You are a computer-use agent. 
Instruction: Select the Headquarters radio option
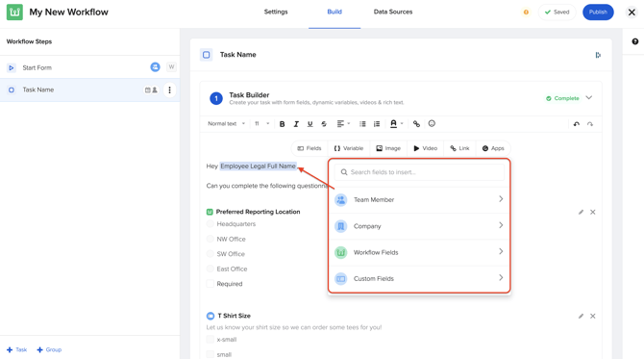[210, 223]
